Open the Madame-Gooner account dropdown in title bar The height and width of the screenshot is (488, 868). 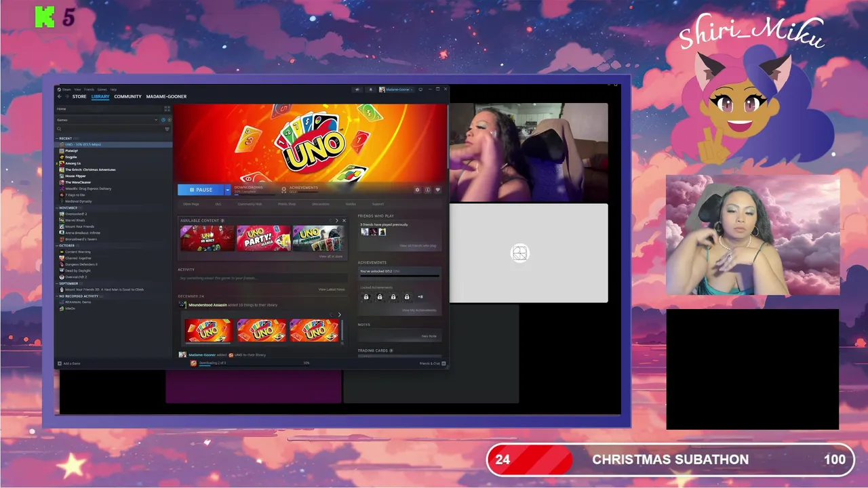click(396, 89)
